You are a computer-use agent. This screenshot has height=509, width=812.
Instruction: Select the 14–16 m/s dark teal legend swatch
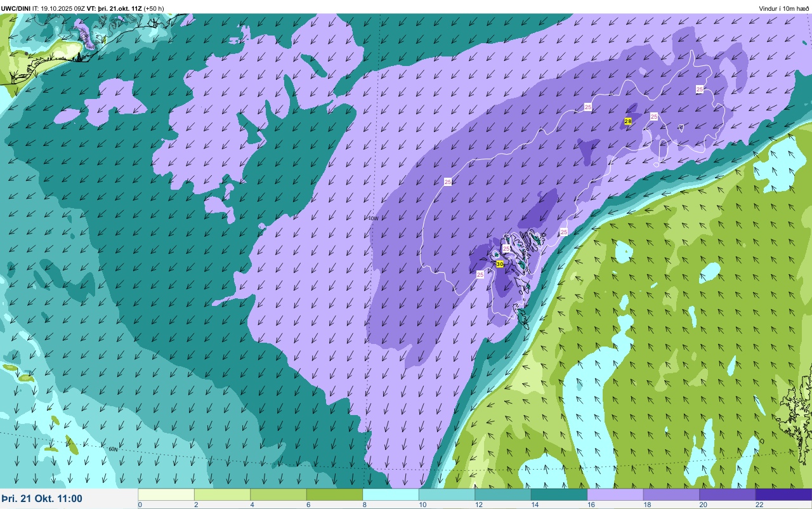pyautogui.click(x=559, y=494)
